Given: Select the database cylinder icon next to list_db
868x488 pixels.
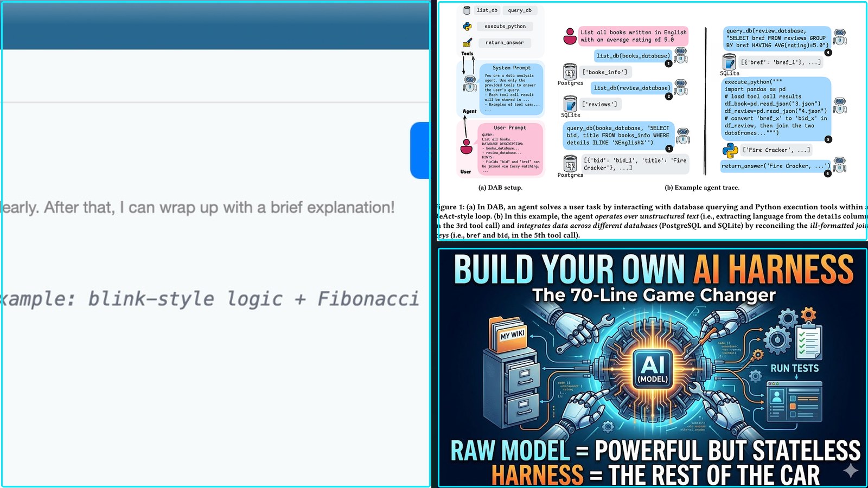Looking at the screenshot, I should point(467,10).
